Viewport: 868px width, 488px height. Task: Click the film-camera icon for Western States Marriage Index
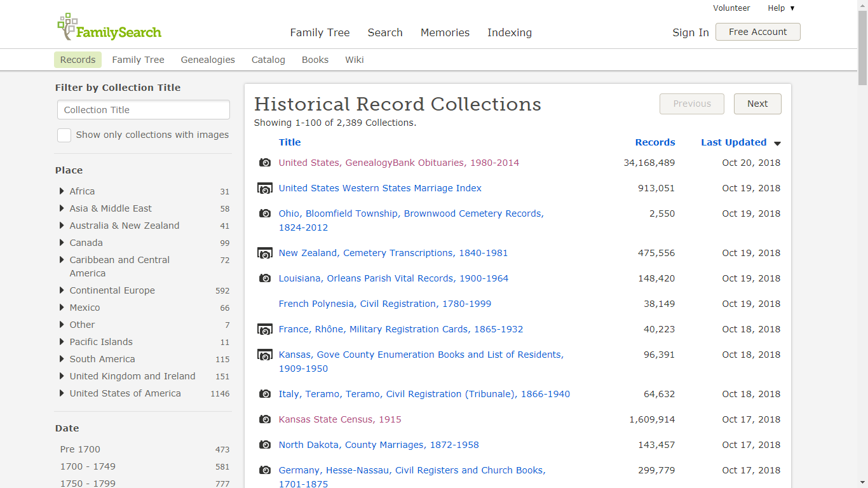click(265, 188)
